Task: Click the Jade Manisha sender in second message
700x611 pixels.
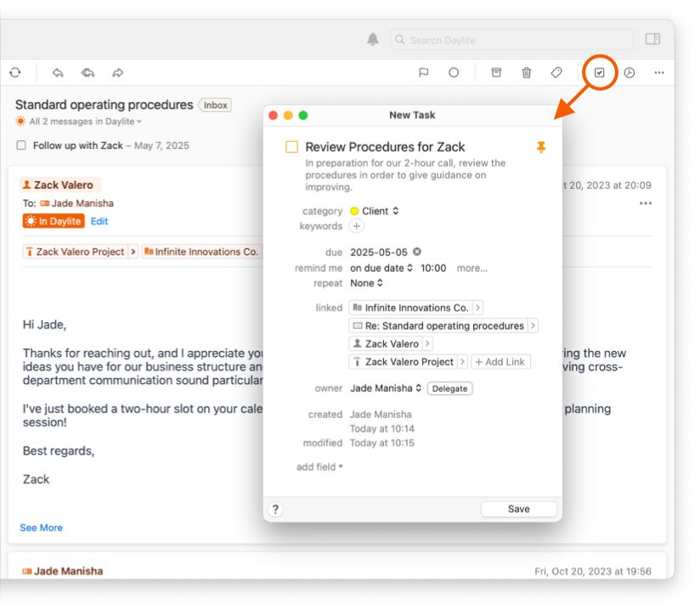Action: click(68, 571)
